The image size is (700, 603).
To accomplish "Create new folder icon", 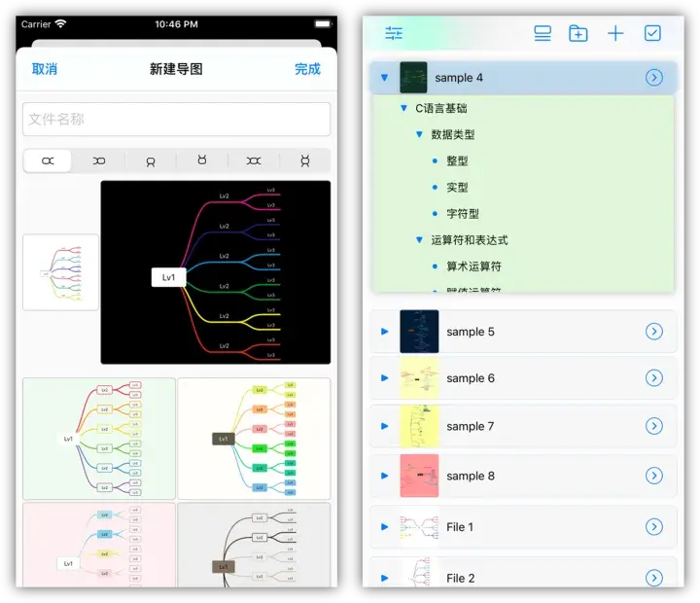I will pos(578,33).
